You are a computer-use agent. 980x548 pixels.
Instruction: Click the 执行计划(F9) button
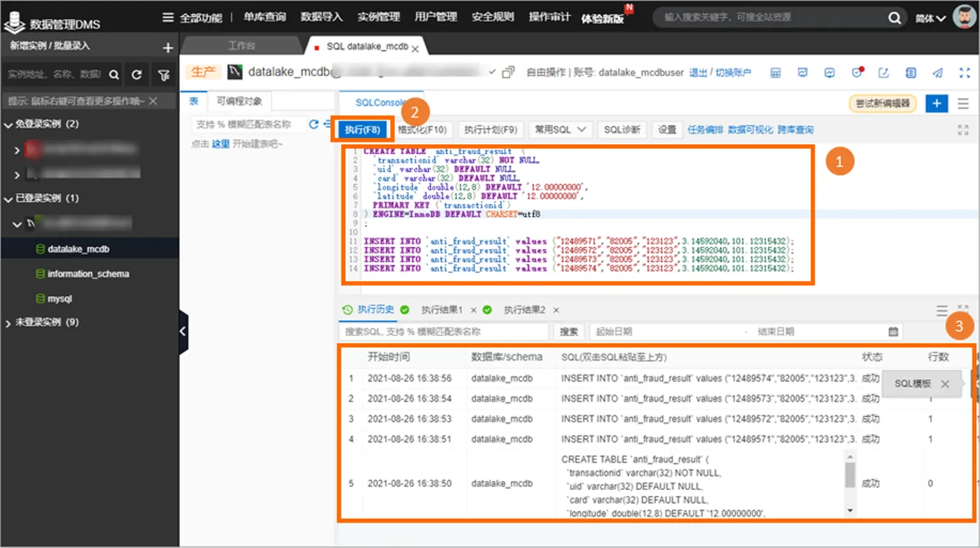[491, 129]
